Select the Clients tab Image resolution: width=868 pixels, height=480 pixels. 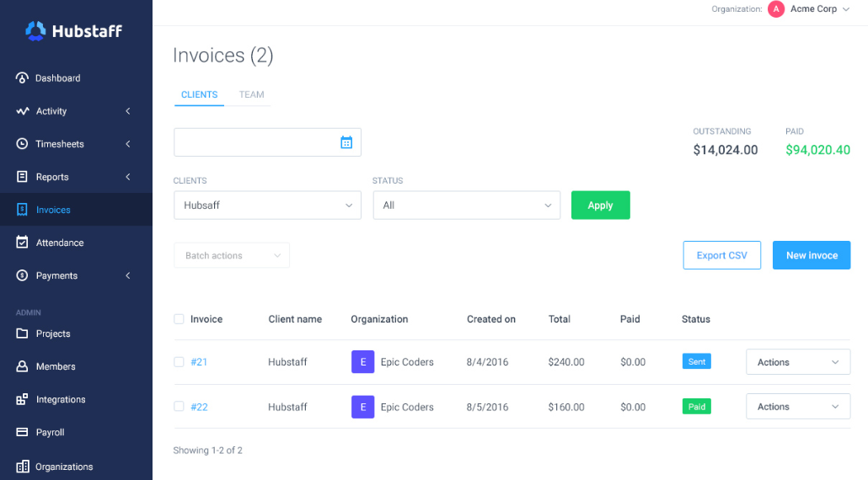pyautogui.click(x=199, y=95)
